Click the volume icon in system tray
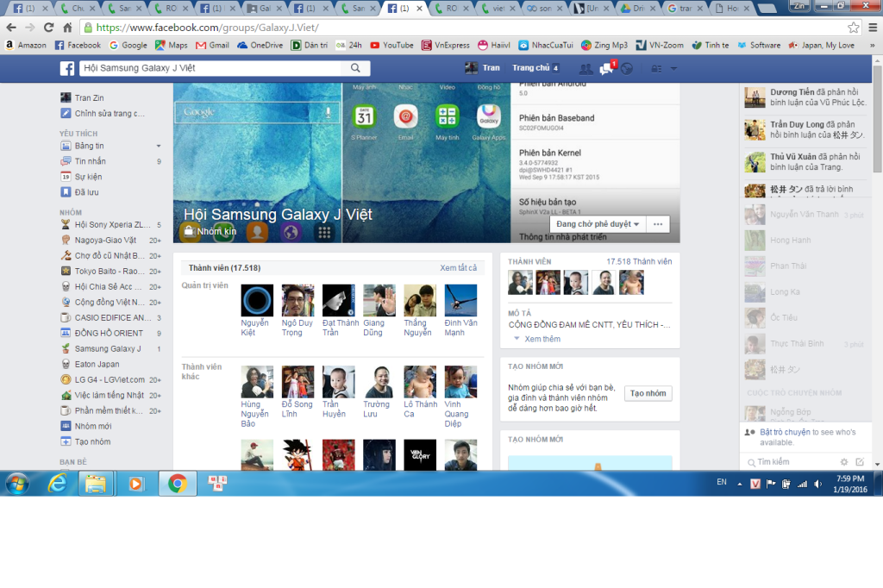883x588 pixels. pyautogui.click(x=817, y=485)
